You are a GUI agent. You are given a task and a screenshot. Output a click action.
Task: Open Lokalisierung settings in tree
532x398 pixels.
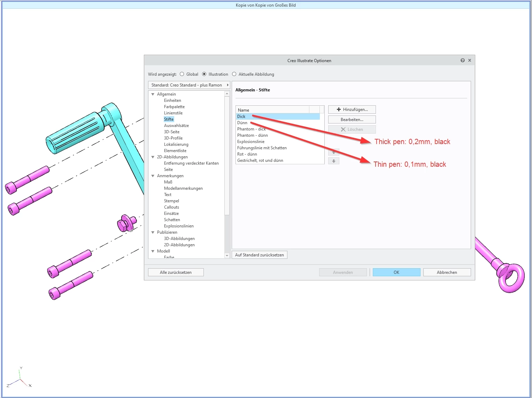[176, 144]
